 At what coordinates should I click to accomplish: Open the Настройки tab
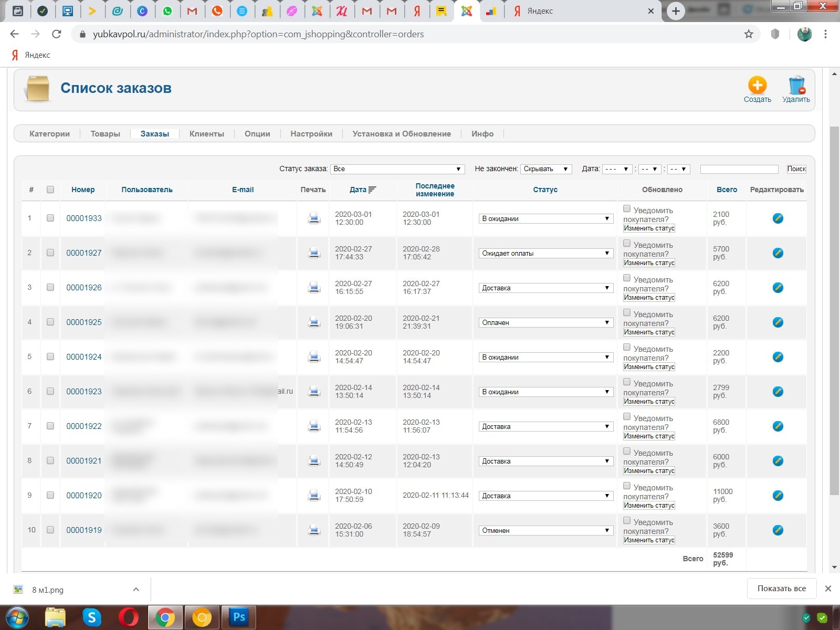(311, 134)
